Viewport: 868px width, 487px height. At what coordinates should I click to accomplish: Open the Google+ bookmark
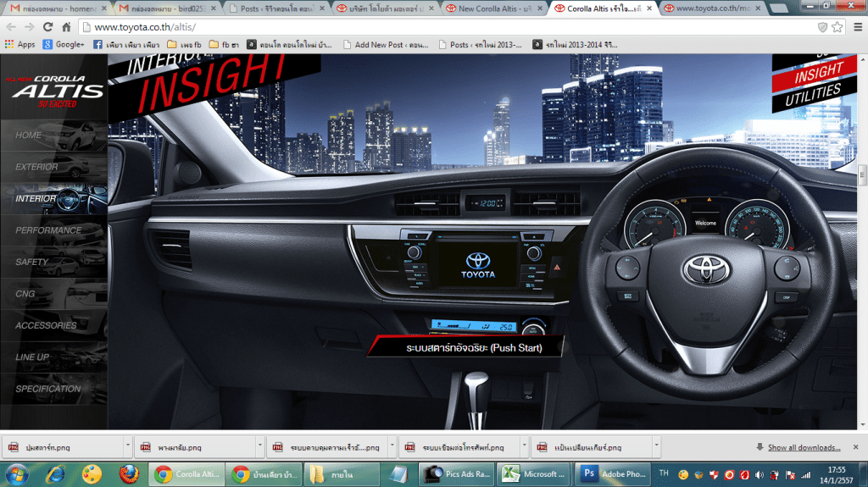point(64,44)
